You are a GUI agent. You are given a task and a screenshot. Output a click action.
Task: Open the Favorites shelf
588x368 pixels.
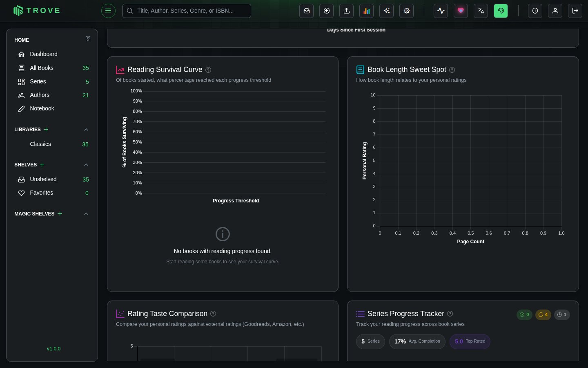(x=52, y=193)
